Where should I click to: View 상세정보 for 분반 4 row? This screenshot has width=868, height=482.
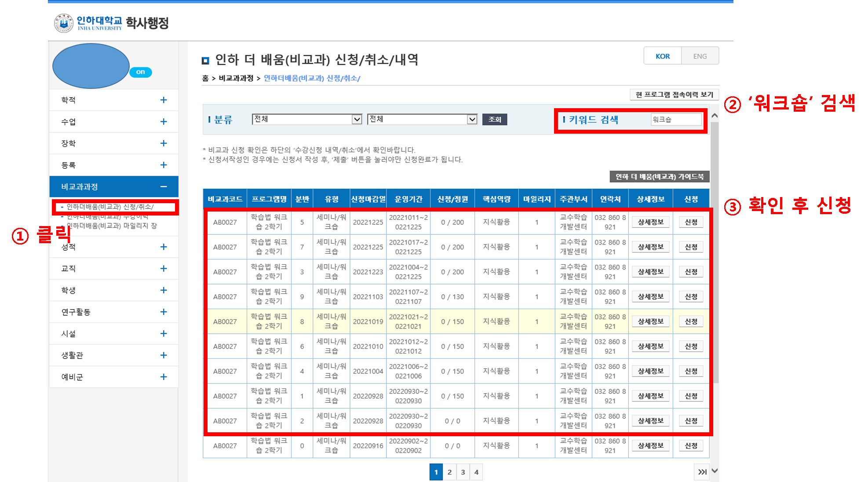(x=651, y=371)
